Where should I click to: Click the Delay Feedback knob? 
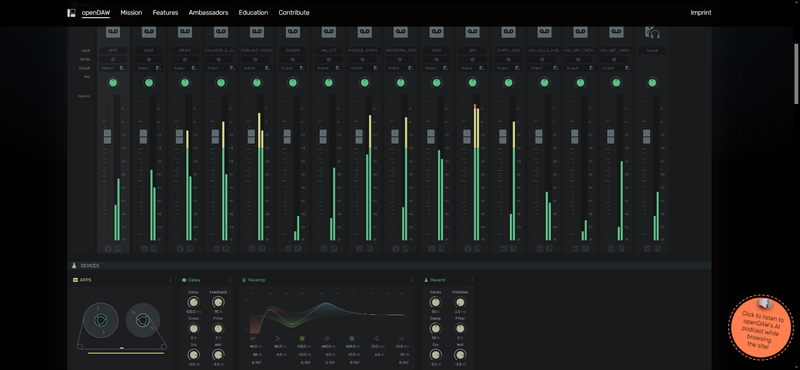coord(218,302)
